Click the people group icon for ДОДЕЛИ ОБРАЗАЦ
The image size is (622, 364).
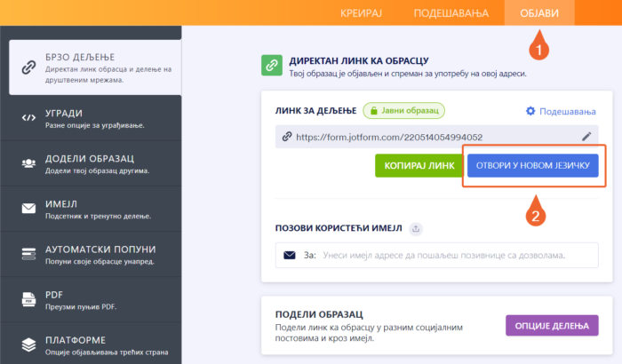click(28, 163)
